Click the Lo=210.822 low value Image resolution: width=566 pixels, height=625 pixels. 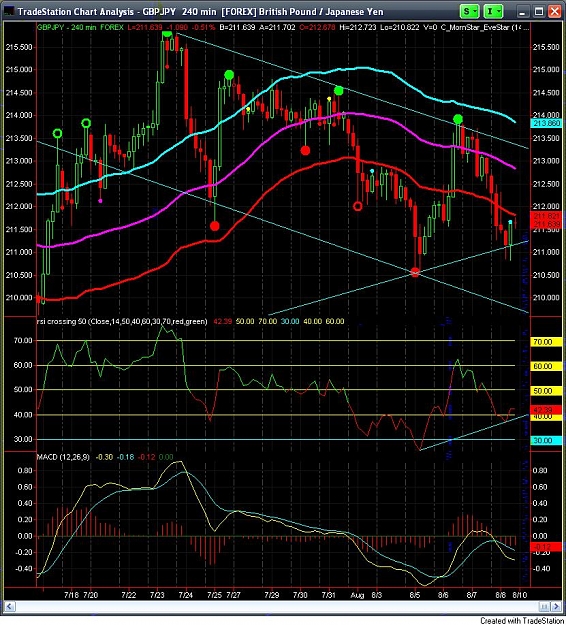click(399, 27)
